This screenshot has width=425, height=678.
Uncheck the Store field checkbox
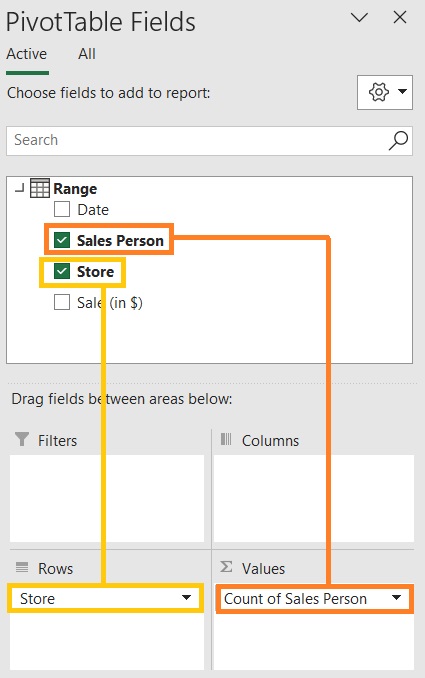[x=62, y=271]
